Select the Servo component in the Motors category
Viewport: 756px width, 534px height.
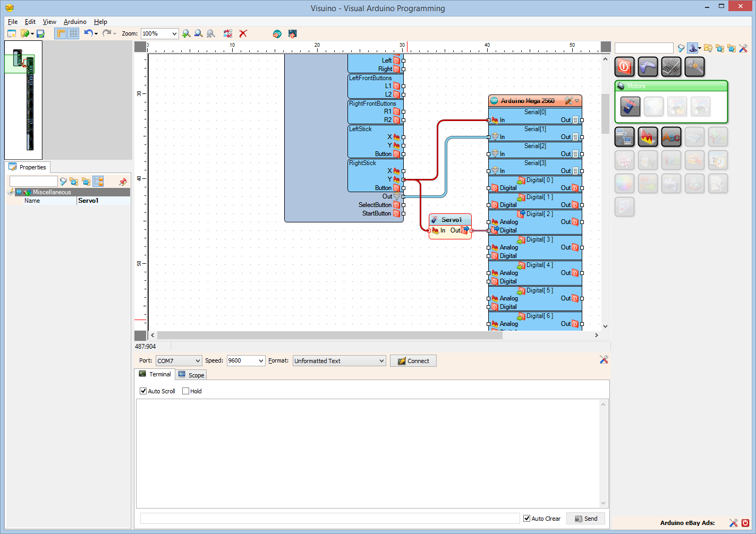coord(630,106)
